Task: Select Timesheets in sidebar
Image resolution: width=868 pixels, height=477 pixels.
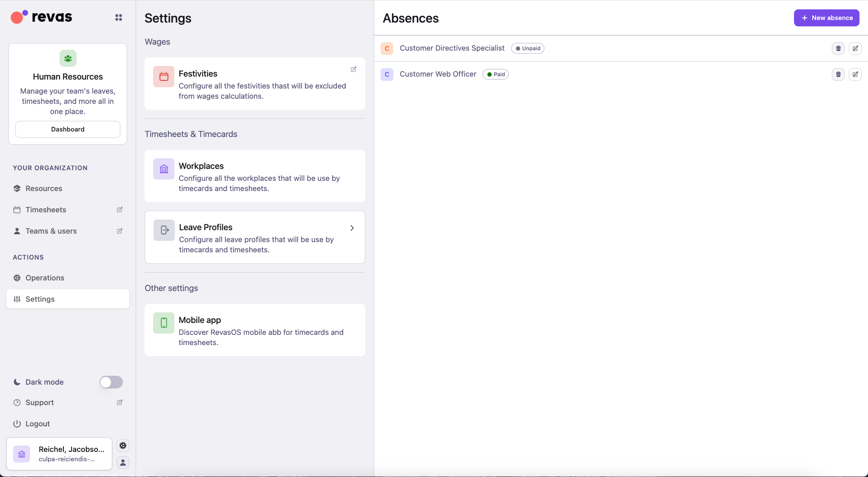Action: 46,210
